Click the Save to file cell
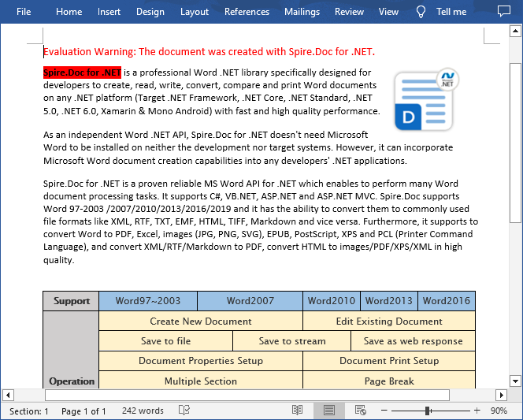This screenshot has width=523, height=420. tap(165, 341)
